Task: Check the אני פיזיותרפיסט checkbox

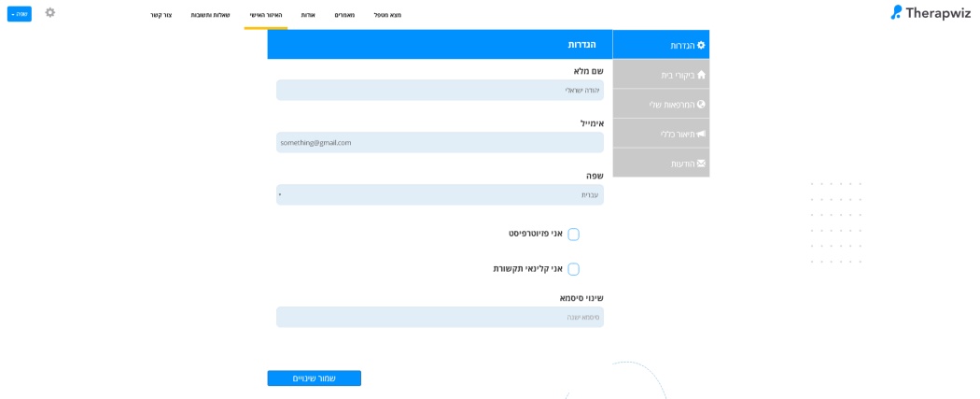Action: (x=573, y=235)
